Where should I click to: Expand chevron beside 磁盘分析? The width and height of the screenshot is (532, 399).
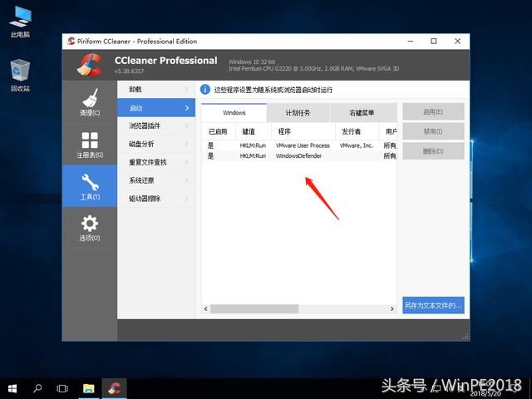[x=186, y=144]
